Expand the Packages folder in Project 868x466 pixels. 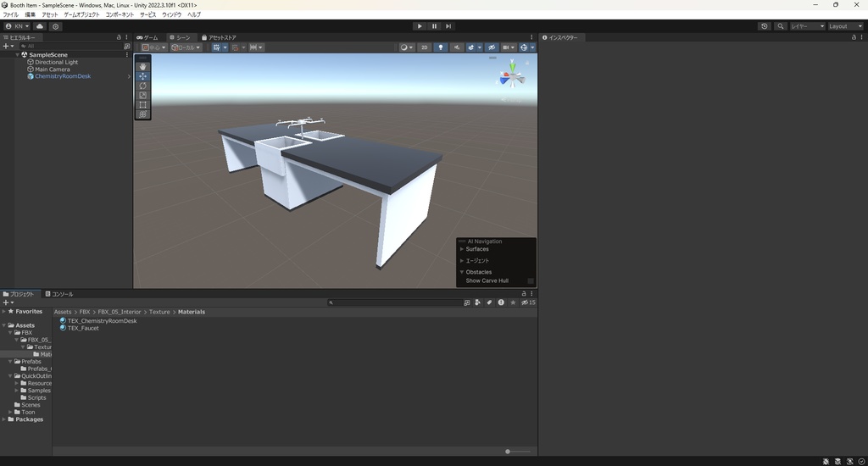tap(4, 419)
